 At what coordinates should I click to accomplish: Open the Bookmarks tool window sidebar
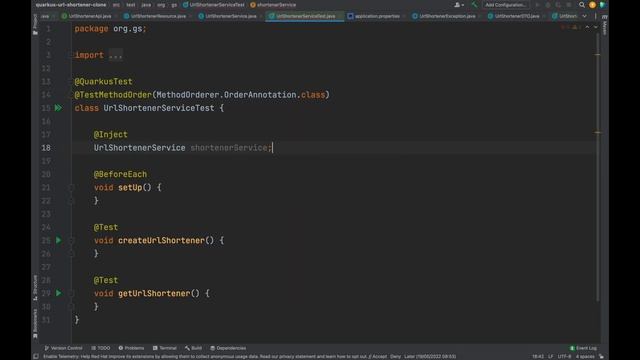[35, 323]
